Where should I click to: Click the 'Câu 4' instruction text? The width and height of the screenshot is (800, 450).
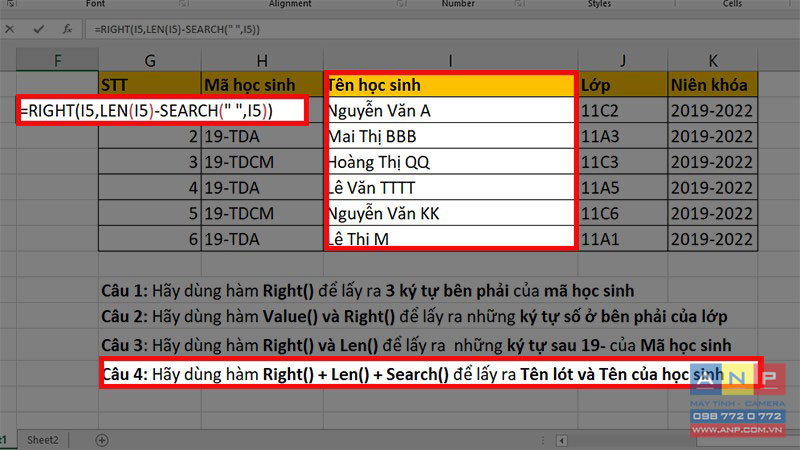point(413,374)
